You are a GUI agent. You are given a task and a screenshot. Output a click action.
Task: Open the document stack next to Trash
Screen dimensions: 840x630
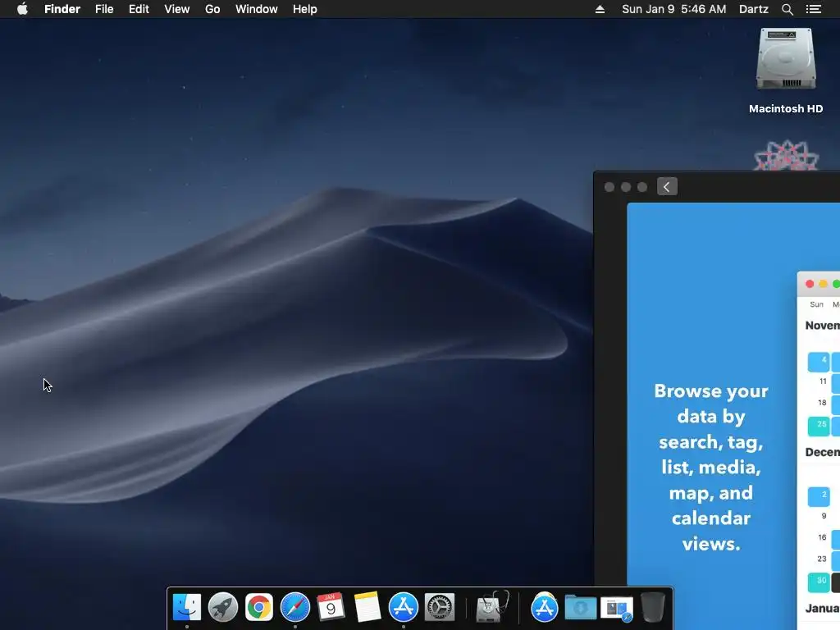pos(617,609)
